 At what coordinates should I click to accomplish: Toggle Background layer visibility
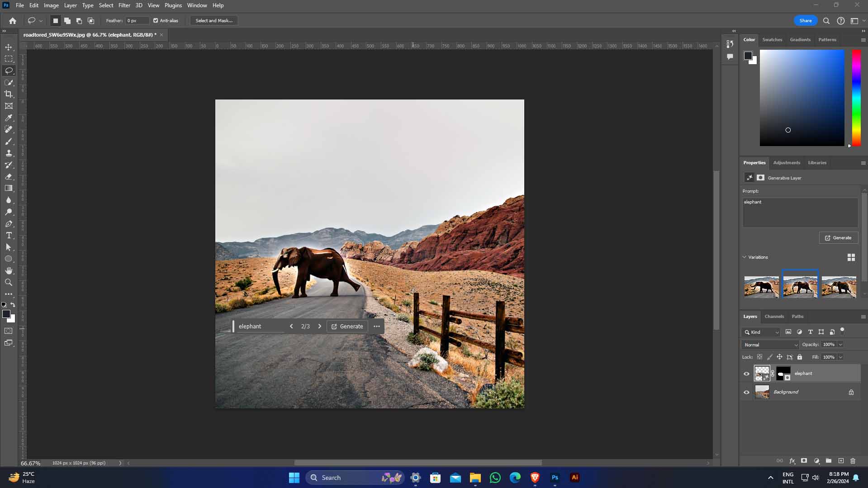click(746, 392)
